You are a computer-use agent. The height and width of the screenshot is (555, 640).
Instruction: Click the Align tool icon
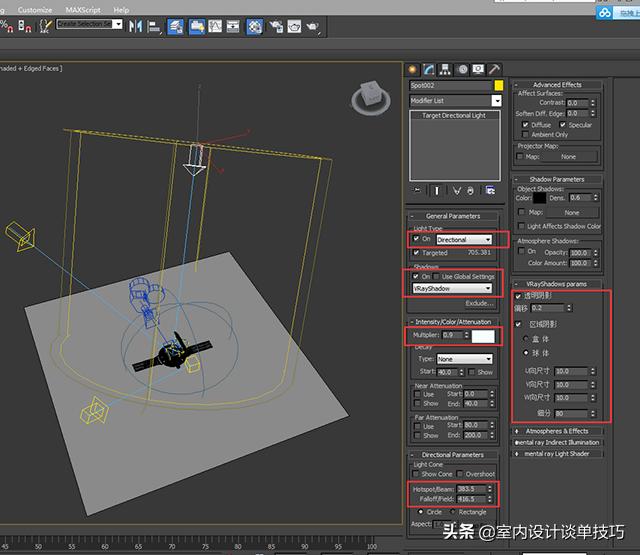tap(154, 27)
